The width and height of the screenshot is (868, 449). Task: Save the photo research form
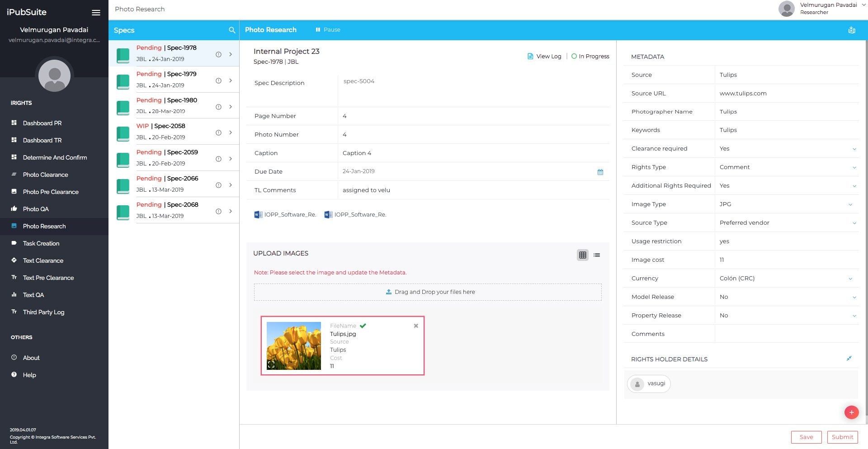coord(806,437)
